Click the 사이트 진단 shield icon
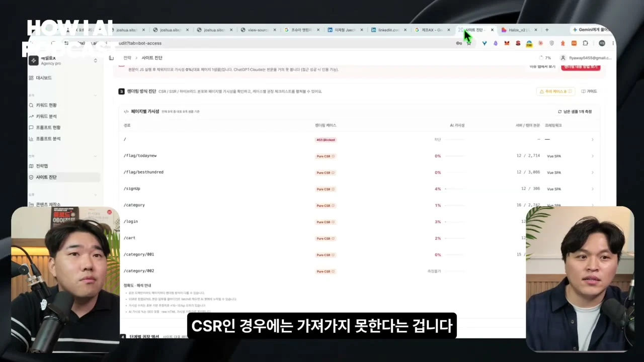Viewport: 644px width, 362px height. [31, 177]
